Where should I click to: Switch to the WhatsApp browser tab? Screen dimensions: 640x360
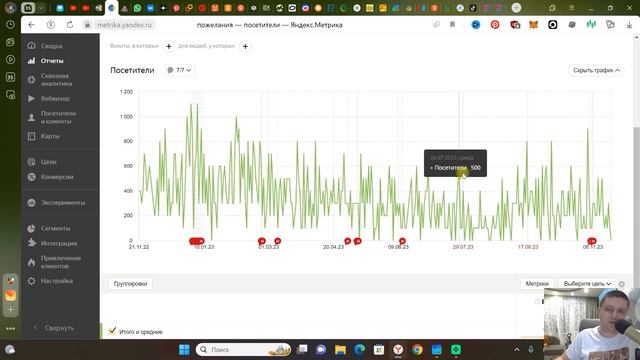click(138, 8)
